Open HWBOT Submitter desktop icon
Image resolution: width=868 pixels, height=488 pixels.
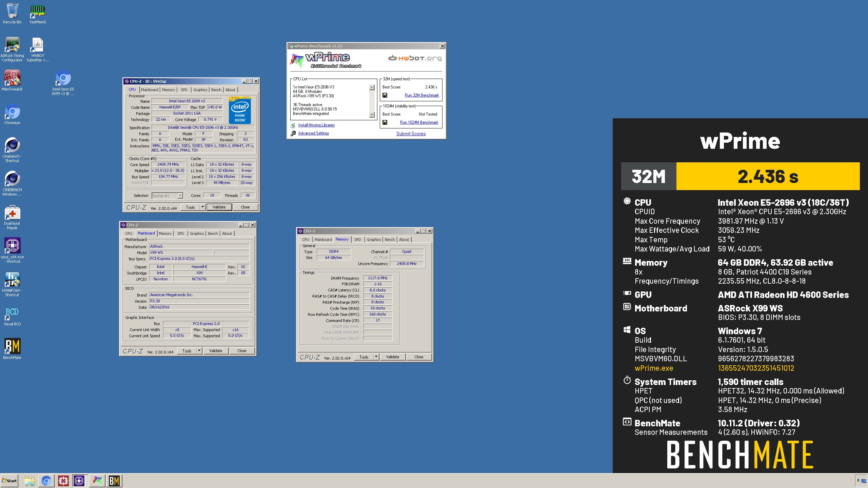(38, 49)
